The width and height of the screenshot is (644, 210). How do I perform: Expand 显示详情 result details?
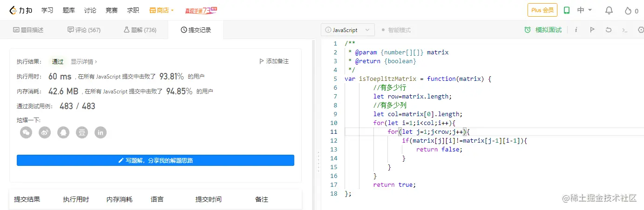84,61
